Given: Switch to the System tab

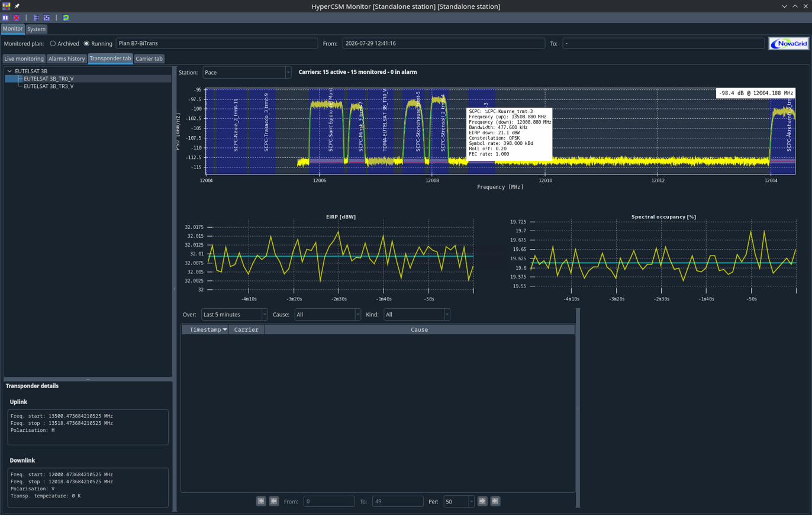Looking at the screenshot, I should pos(36,29).
